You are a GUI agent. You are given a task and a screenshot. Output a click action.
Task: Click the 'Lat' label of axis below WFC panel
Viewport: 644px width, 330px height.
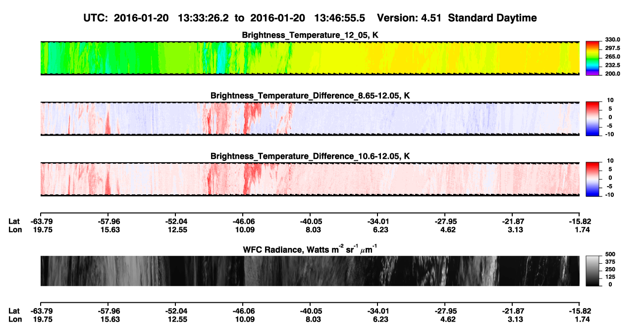tap(14, 311)
